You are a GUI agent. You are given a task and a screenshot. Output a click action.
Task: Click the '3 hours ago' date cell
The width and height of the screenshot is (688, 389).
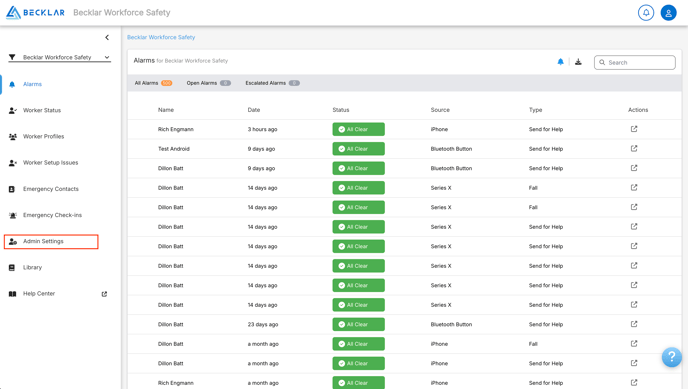(262, 129)
